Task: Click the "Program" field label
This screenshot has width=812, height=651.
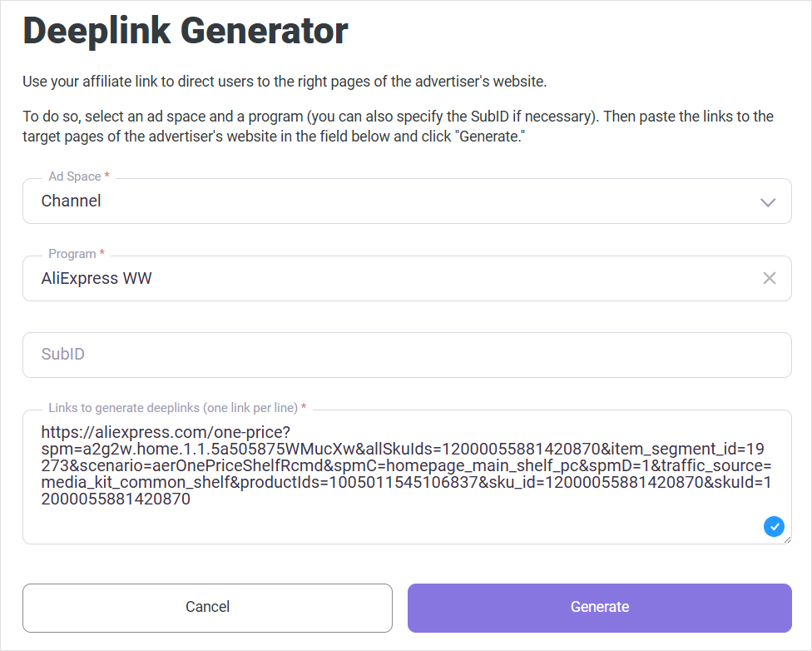Action: click(72, 254)
